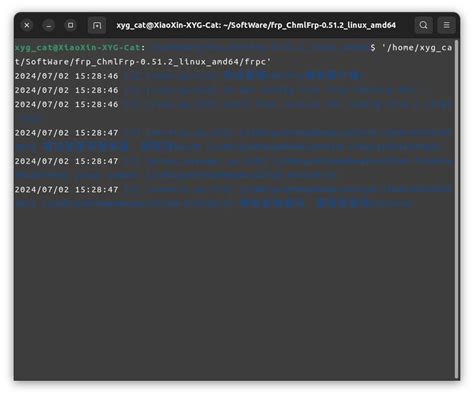The width and height of the screenshot is (474, 396).
Task: Click the frpc command path on second line
Action: tap(143, 62)
